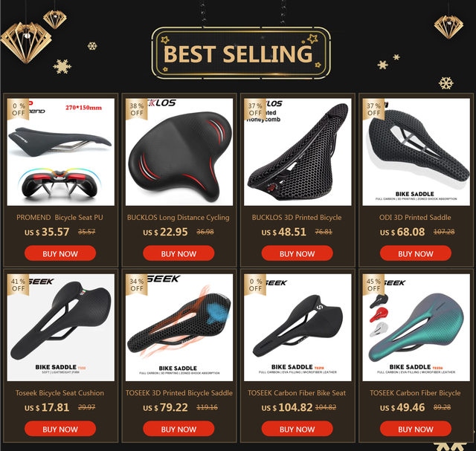The height and width of the screenshot is (451, 476).
Task: Click the BEST SELLING banner sign
Action: point(241,53)
